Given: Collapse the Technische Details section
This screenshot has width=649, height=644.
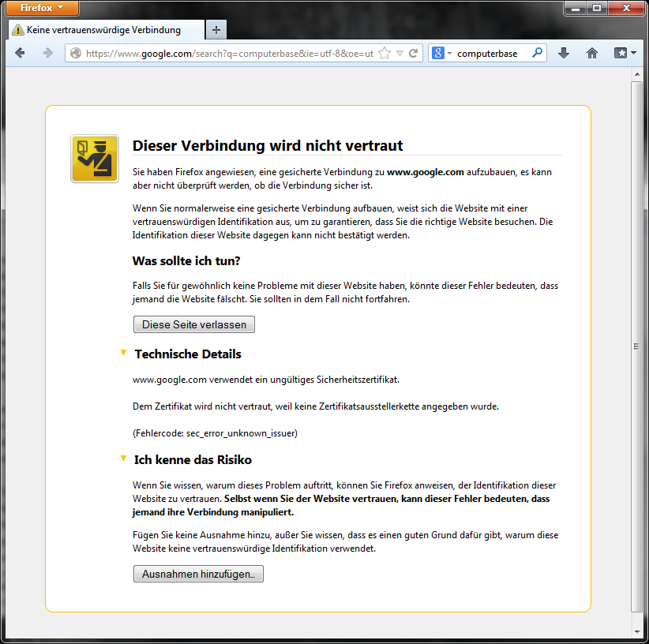Looking at the screenshot, I should pyautogui.click(x=123, y=353).
